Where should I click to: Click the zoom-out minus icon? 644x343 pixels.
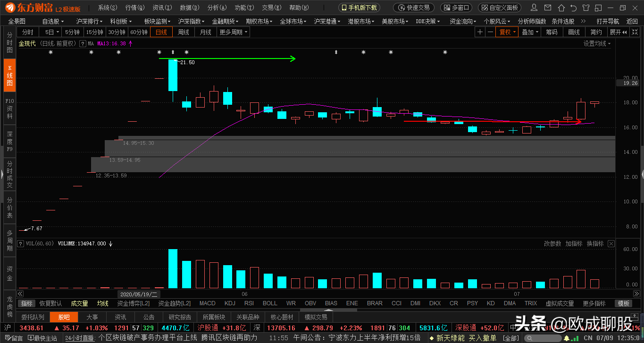[490, 32]
